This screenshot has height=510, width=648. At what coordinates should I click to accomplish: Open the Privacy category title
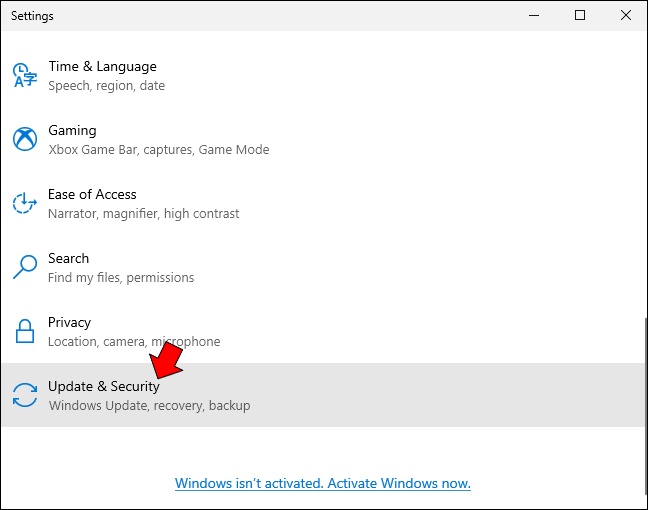[69, 322]
